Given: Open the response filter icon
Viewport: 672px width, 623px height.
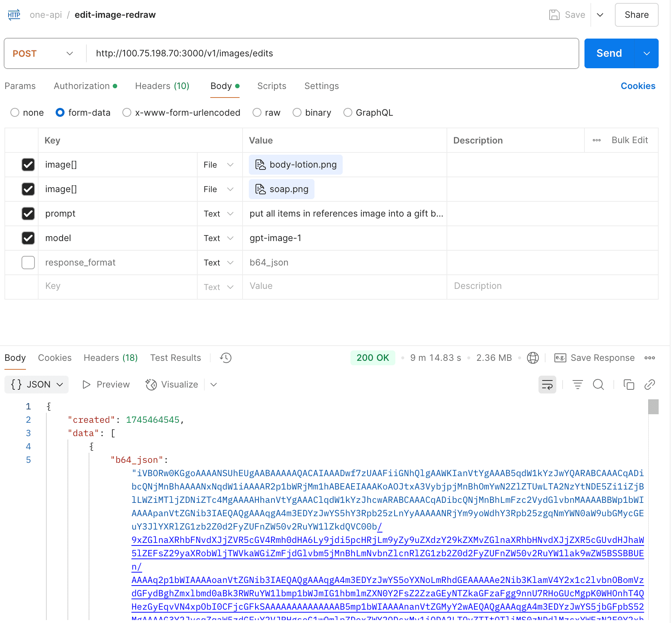Looking at the screenshot, I should coord(577,385).
